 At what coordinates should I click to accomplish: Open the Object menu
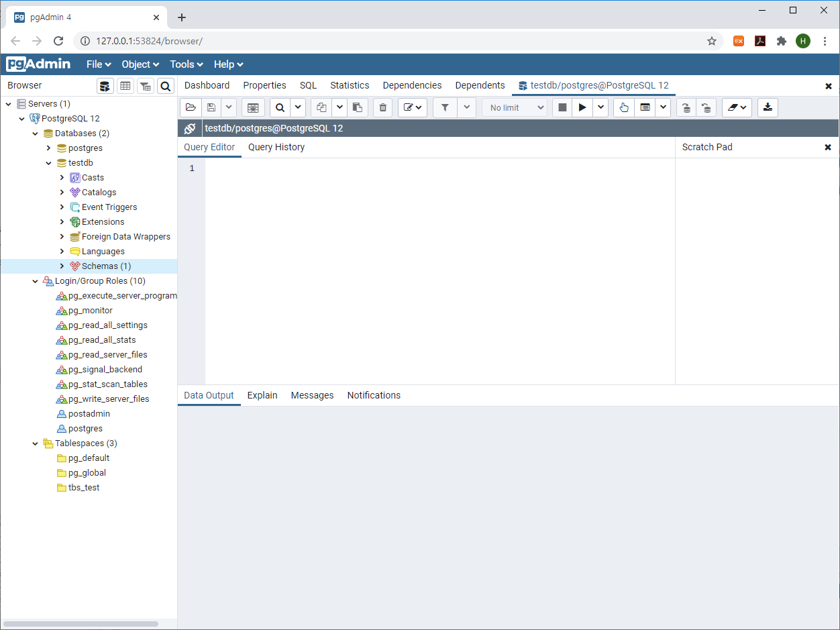click(140, 64)
